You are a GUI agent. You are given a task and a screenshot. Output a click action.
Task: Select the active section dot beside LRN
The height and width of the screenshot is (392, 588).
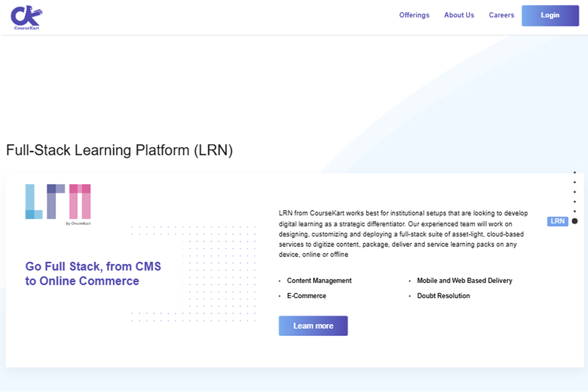[574, 221]
